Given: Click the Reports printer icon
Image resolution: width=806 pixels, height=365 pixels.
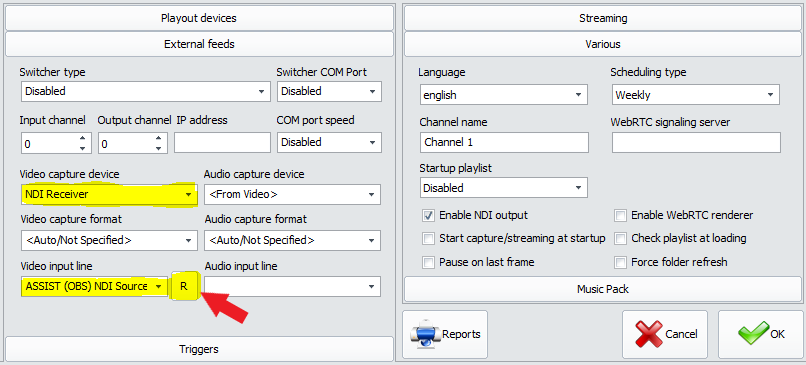Looking at the screenshot, I should point(425,334).
